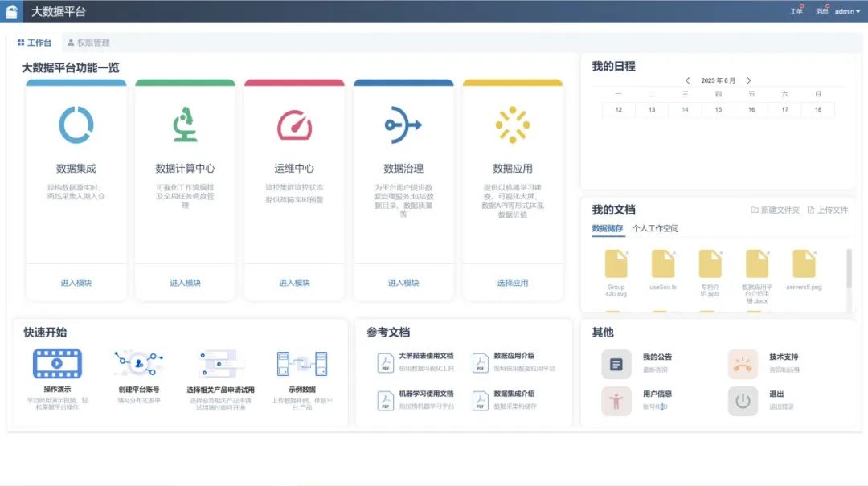This screenshot has height=486, width=868.
Task: Open the servers5.png file icon
Action: tap(804, 263)
